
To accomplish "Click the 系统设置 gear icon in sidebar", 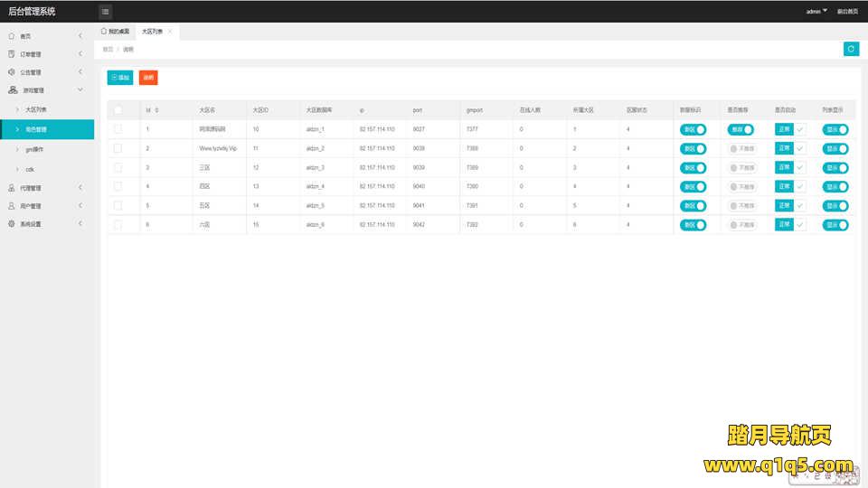I will [x=12, y=224].
